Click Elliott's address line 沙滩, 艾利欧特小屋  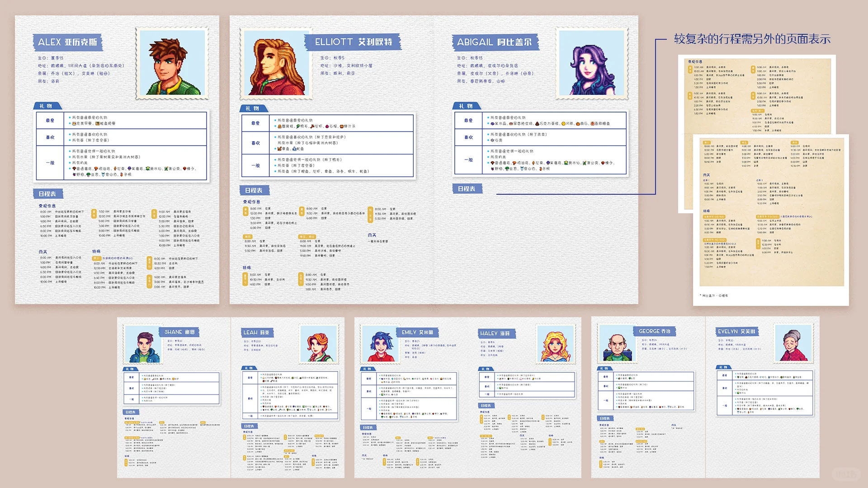346,66
